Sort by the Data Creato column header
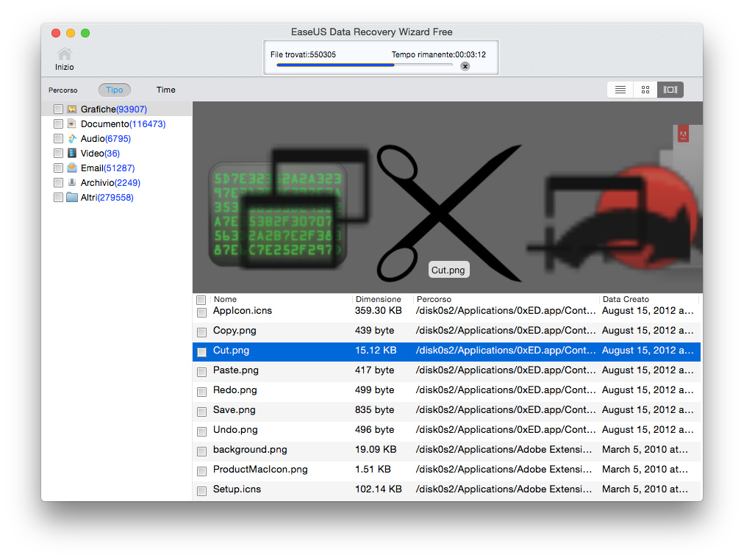The height and width of the screenshot is (560, 744). pyautogui.click(x=626, y=299)
